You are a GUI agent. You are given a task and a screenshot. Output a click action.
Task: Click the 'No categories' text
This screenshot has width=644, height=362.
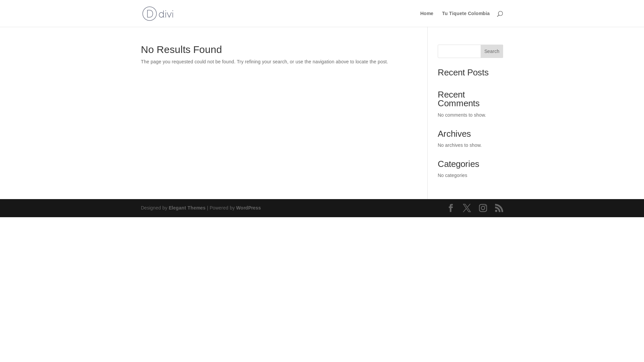point(452,175)
